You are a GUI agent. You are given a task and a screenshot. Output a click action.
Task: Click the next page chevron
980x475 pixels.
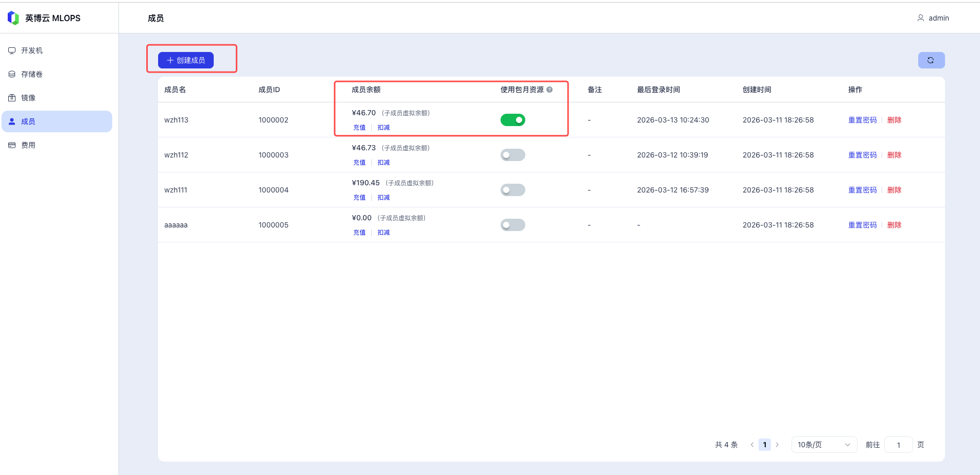pos(777,445)
